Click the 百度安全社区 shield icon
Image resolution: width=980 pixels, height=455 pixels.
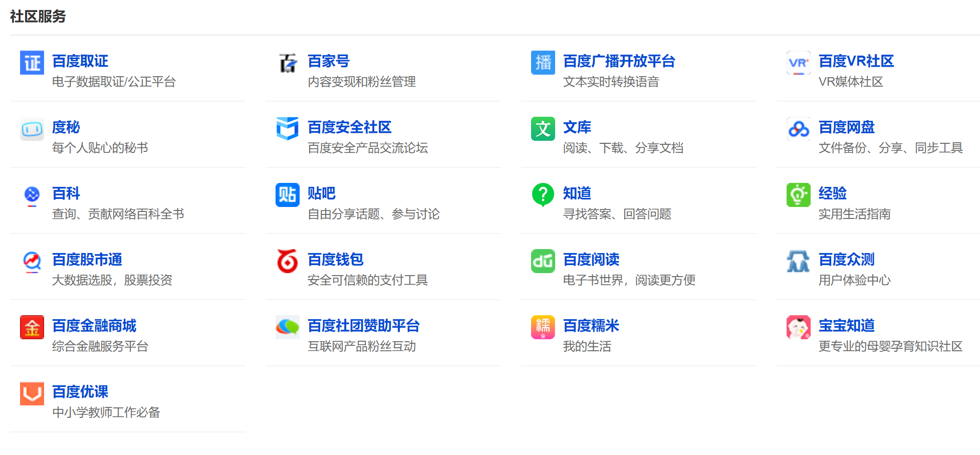tap(288, 129)
